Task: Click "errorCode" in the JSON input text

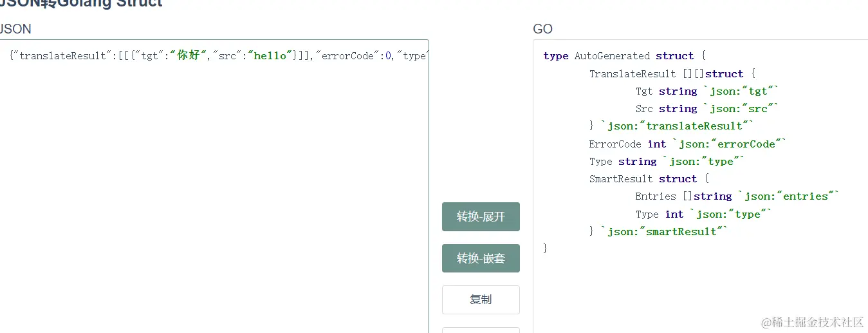Action: click(x=347, y=56)
